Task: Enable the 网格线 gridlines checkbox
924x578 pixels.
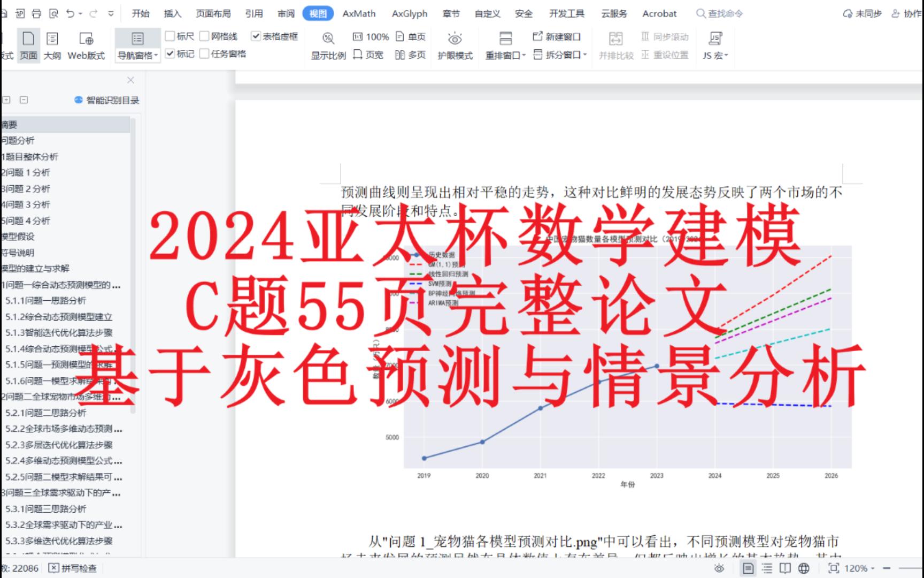Action: click(x=204, y=36)
